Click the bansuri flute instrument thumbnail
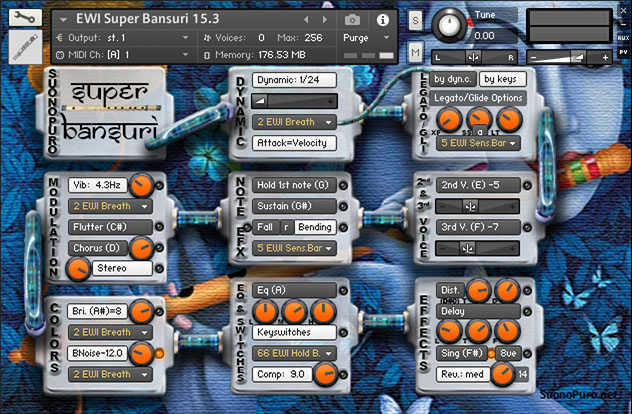Screen dimensions: 632x414 coord(25,47)
